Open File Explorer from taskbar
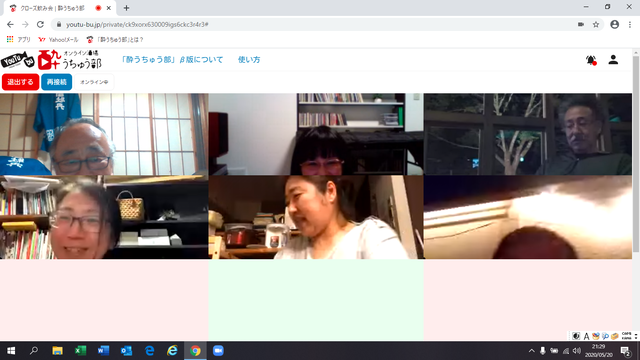This screenshot has width=640, height=360. click(57, 351)
